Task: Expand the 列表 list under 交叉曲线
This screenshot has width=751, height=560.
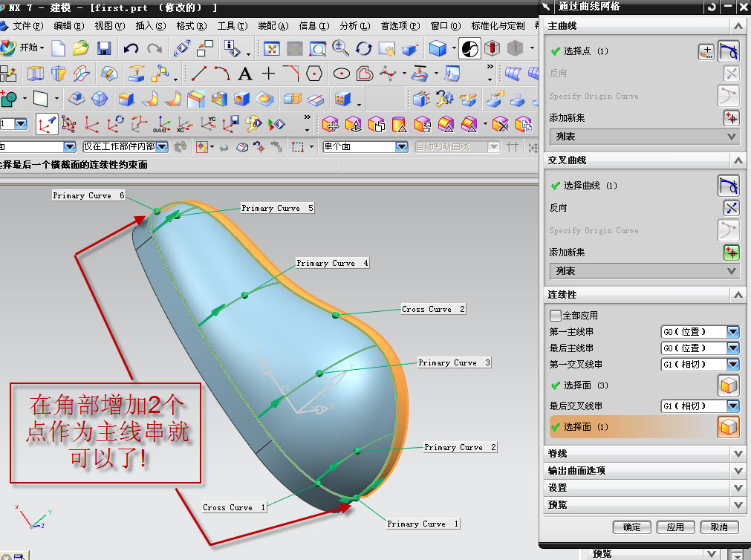Action: tap(645, 271)
